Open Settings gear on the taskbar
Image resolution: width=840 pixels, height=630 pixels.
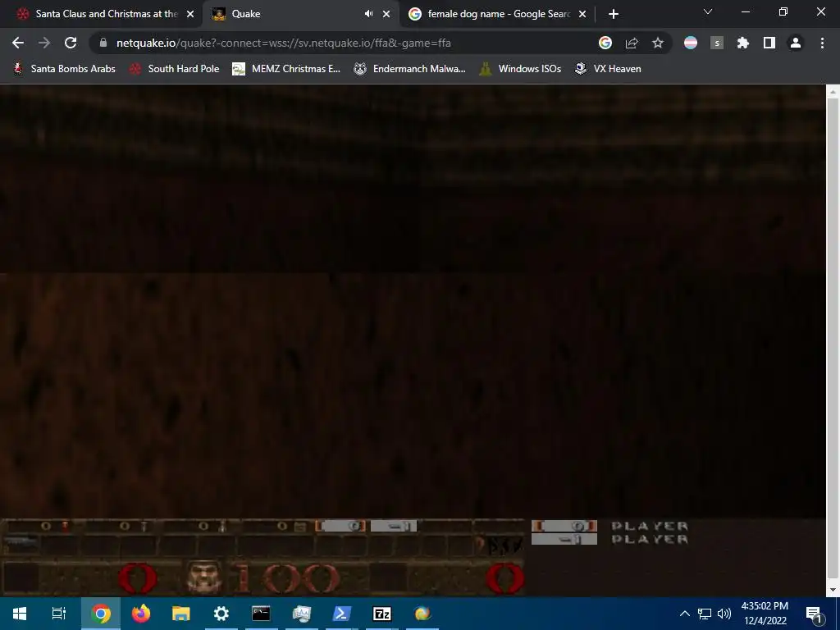pyautogui.click(x=221, y=614)
